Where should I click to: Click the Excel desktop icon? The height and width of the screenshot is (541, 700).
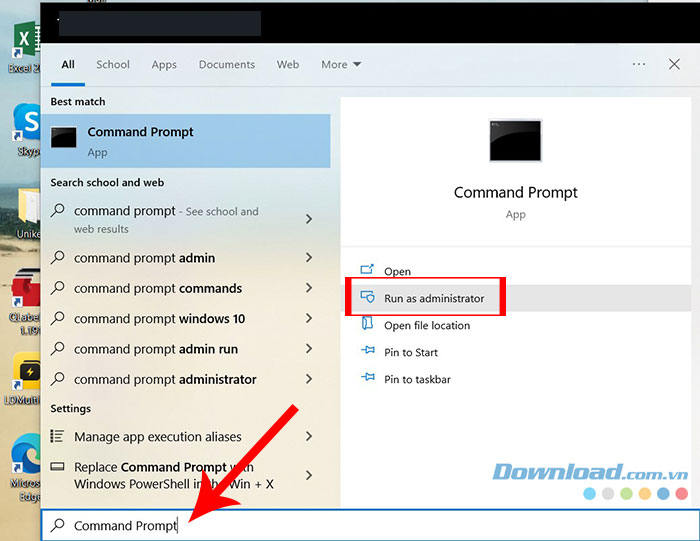[22, 43]
